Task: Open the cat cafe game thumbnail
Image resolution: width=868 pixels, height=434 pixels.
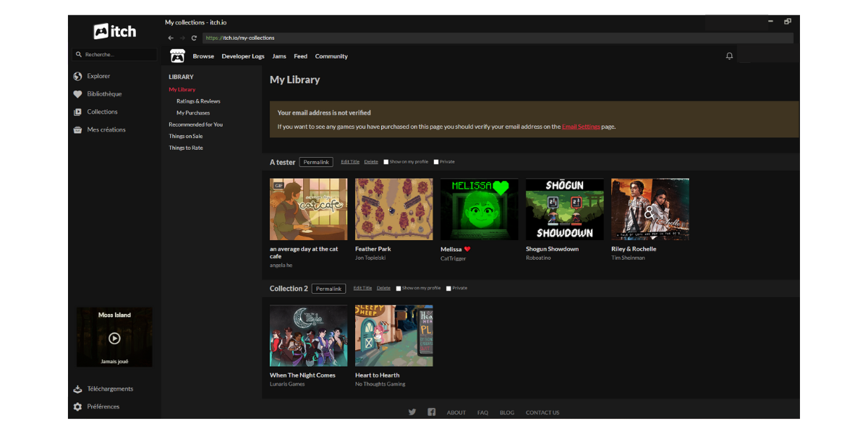Action: [309, 209]
